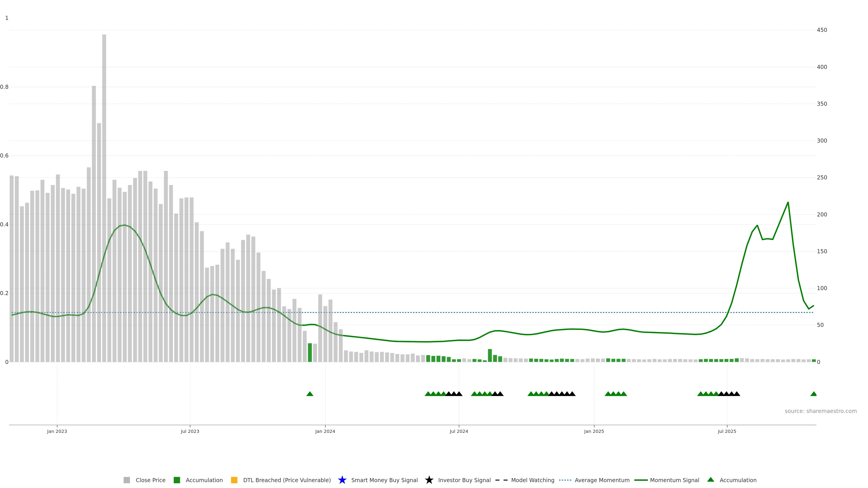The image size is (868, 488).
Task: Toggle the Investor Buy Signal legend text
Action: point(464,480)
